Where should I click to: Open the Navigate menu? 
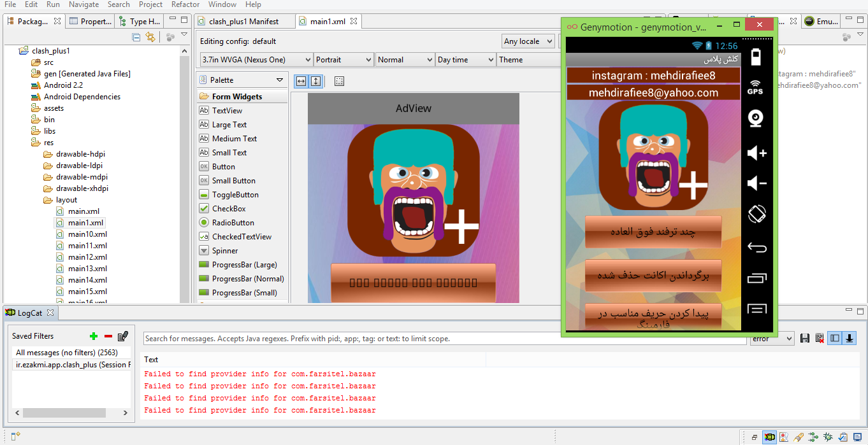[83, 4]
